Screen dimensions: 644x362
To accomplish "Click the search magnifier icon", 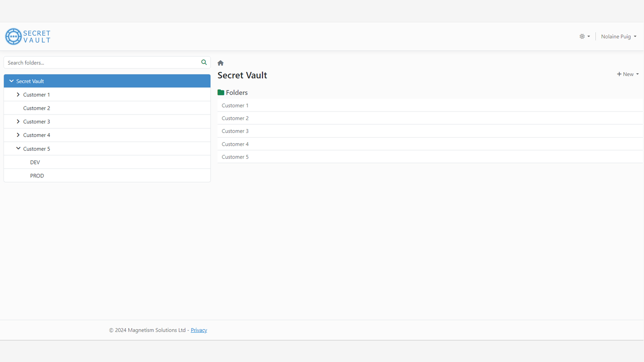I will click(x=204, y=62).
